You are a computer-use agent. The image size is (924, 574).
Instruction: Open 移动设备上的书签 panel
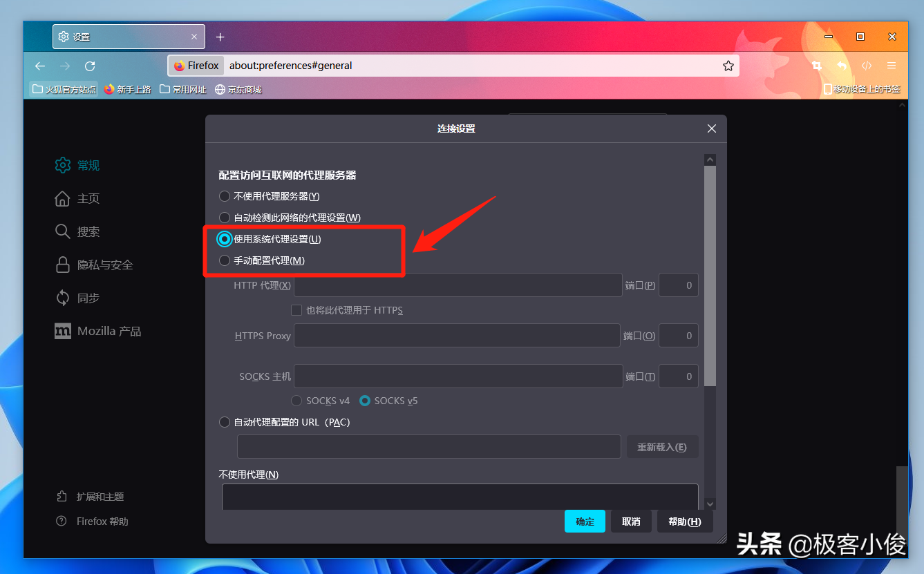pos(860,89)
